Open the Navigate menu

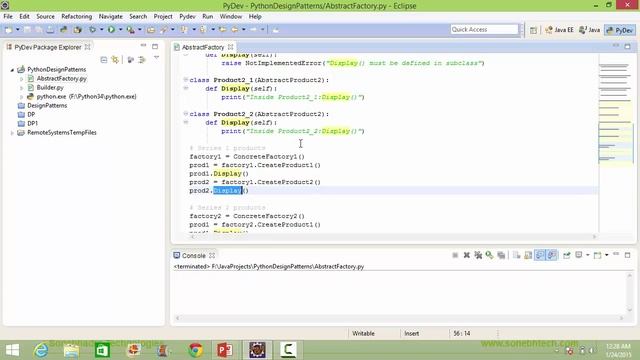111,17
